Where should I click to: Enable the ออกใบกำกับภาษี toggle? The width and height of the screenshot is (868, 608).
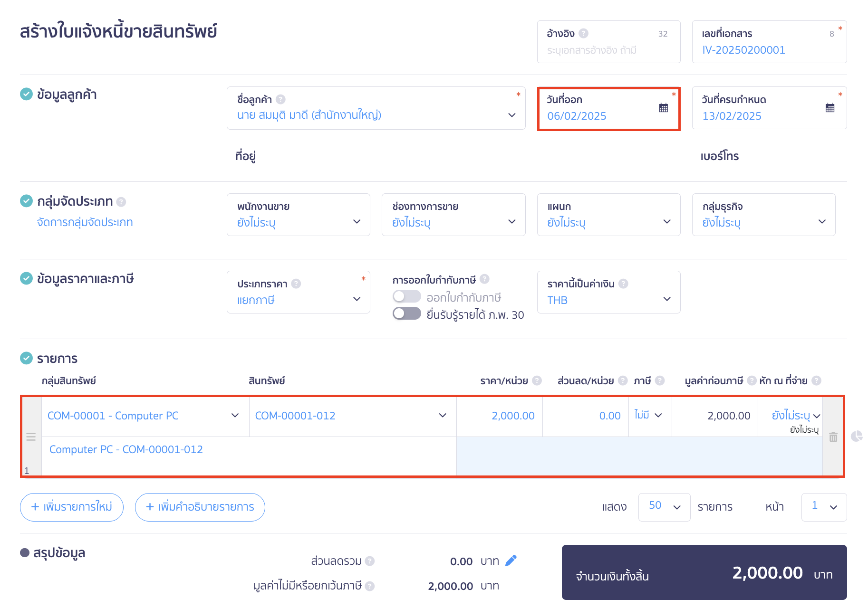point(406,296)
